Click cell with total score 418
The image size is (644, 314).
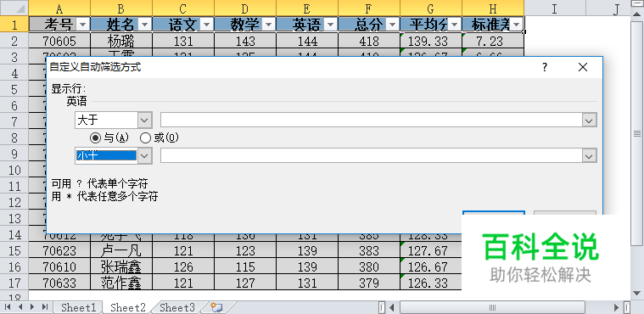369,41
